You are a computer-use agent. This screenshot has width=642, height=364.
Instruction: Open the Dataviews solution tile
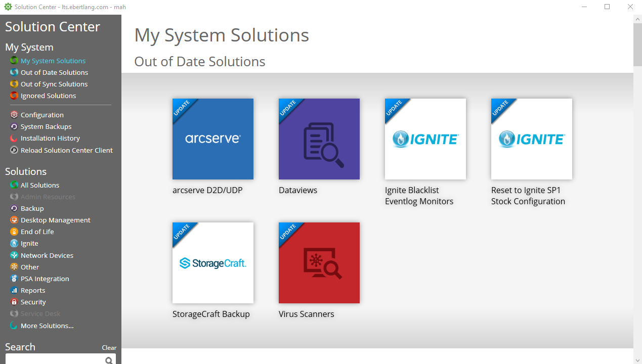click(x=319, y=139)
